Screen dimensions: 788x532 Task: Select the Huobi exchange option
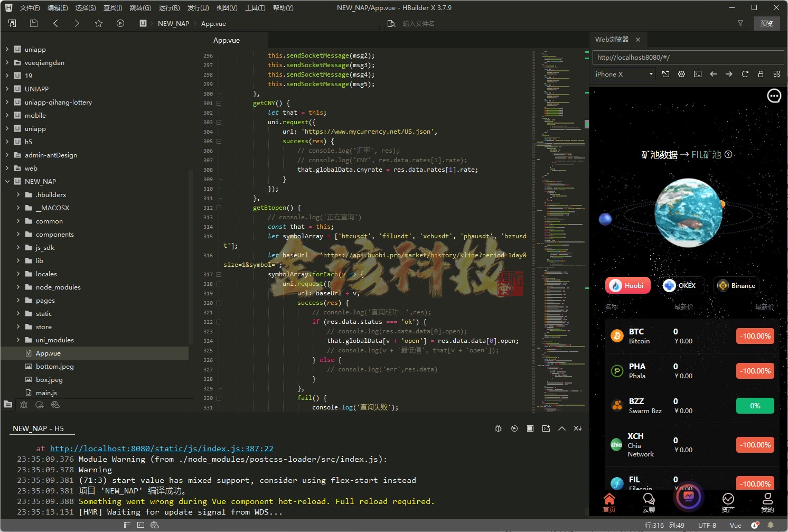(x=627, y=286)
